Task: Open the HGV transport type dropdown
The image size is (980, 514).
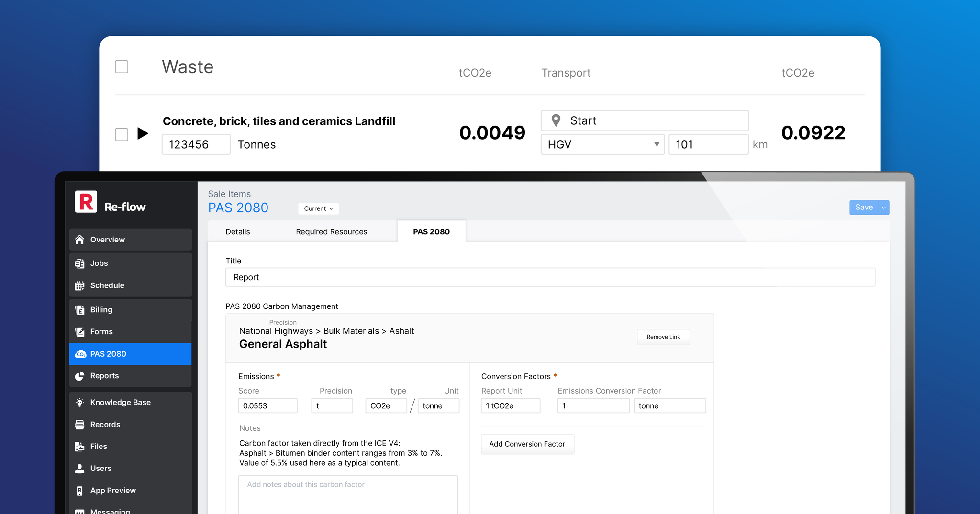Action: pos(602,144)
